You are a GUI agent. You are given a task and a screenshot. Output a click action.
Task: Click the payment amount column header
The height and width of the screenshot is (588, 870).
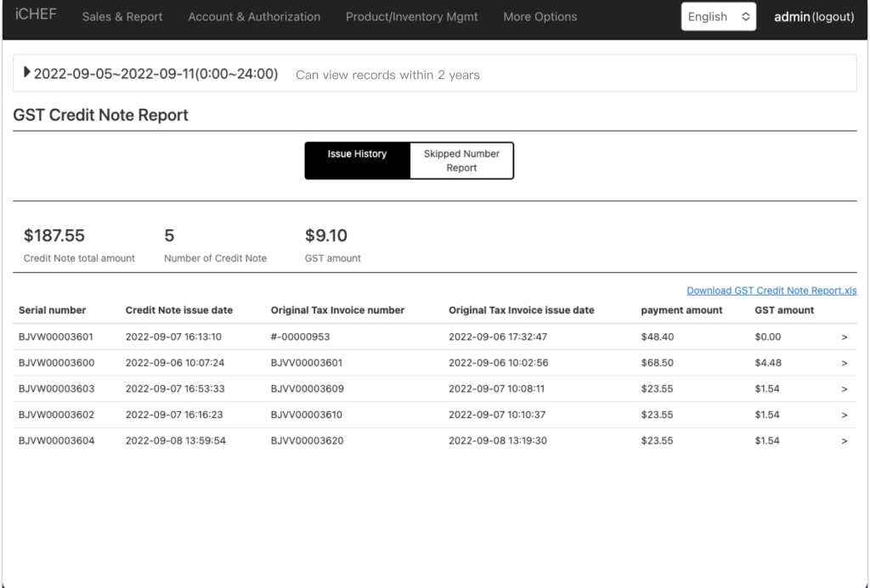click(681, 310)
